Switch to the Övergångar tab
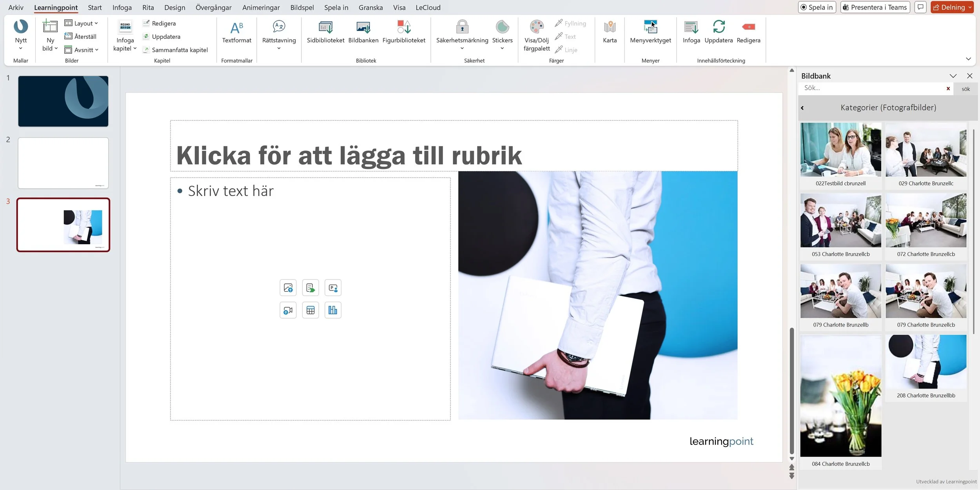The height and width of the screenshot is (490, 980). (x=213, y=7)
